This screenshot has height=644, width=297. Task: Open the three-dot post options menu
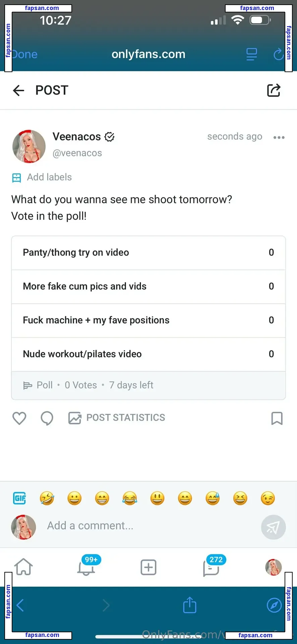click(279, 138)
